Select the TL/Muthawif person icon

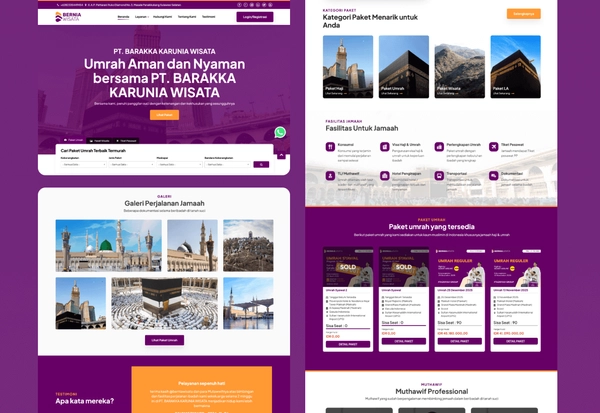point(330,176)
